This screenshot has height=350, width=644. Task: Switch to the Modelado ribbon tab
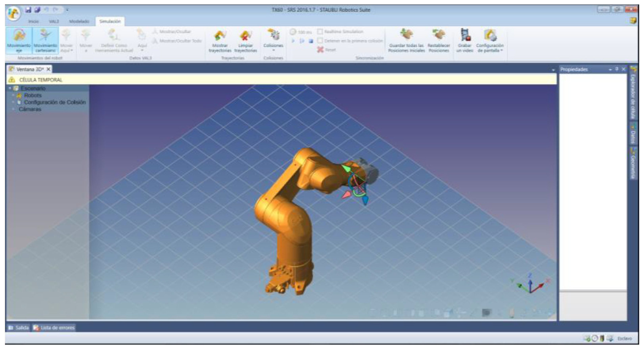(x=79, y=21)
